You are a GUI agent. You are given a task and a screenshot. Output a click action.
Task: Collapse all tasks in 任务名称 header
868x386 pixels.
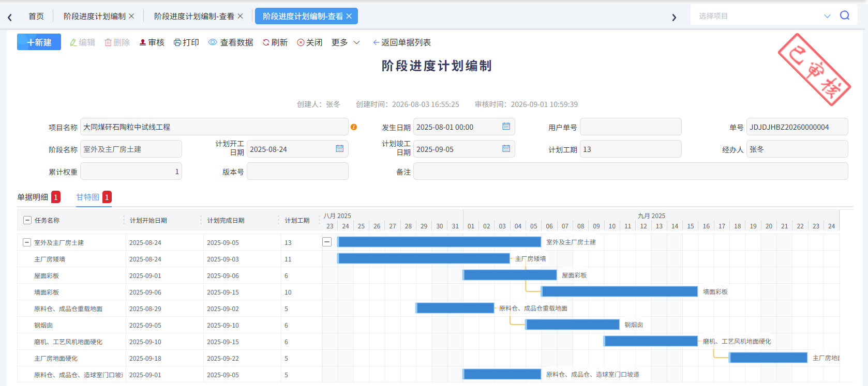pyautogui.click(x=27, y=220)
